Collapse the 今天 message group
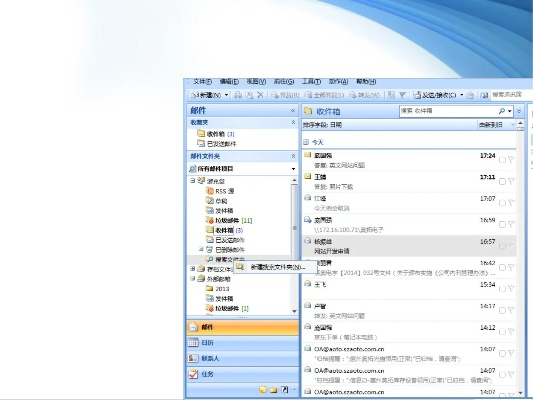The height and width of the screenshot is (400, 533). click(x=306, y=142)
